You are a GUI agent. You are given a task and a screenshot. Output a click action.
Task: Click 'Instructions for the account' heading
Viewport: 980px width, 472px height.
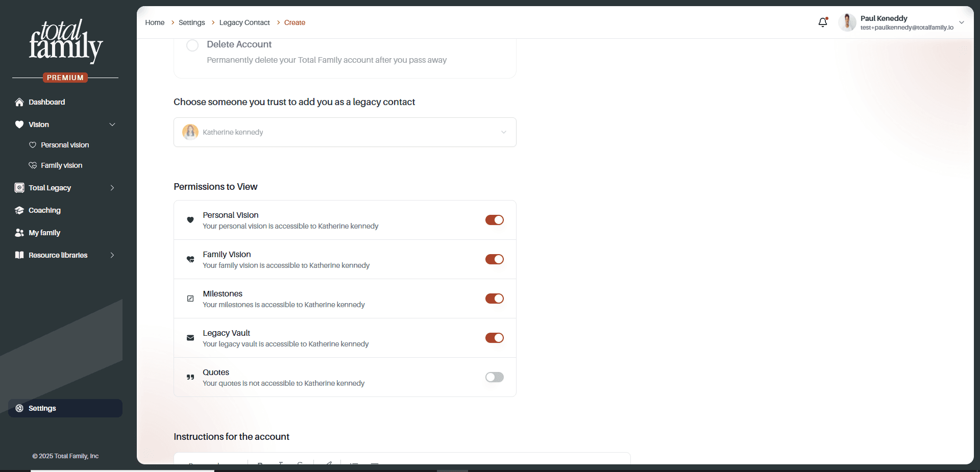(x=231, y=437)
